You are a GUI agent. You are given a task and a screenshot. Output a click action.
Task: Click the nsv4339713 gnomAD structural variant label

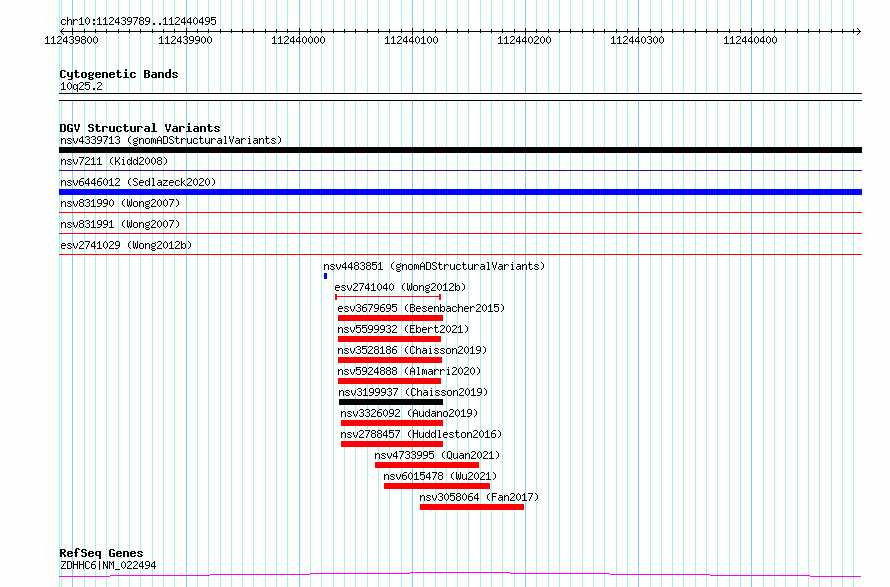tap(170, 140)
